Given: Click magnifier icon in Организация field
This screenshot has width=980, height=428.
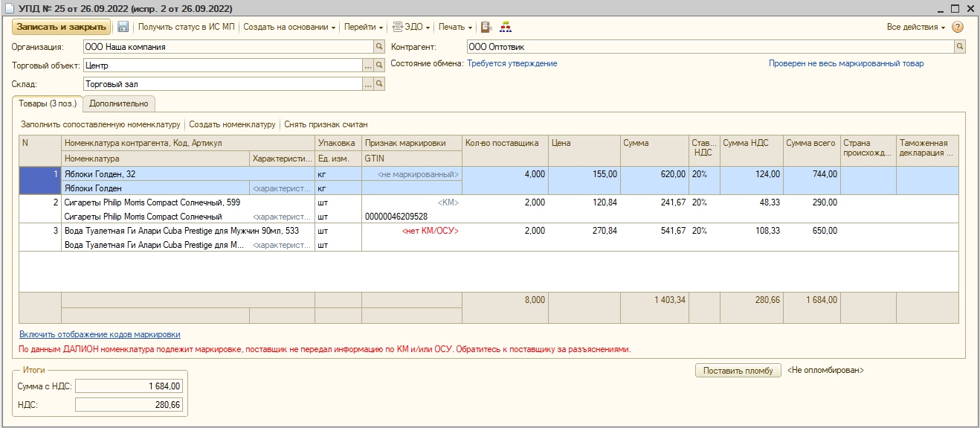Looking at the screenshot, I should coord(379,47).
